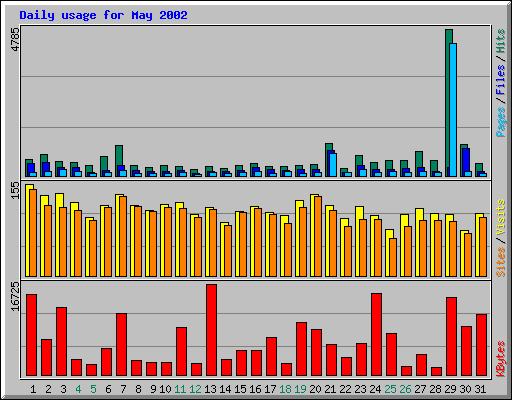Click the '155' axis label of the middle chart

pyautogui.click(x=15, y=191)
